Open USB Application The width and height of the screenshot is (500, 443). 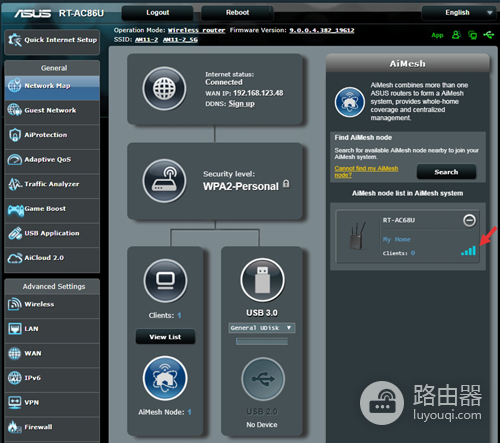coord(52,235)
